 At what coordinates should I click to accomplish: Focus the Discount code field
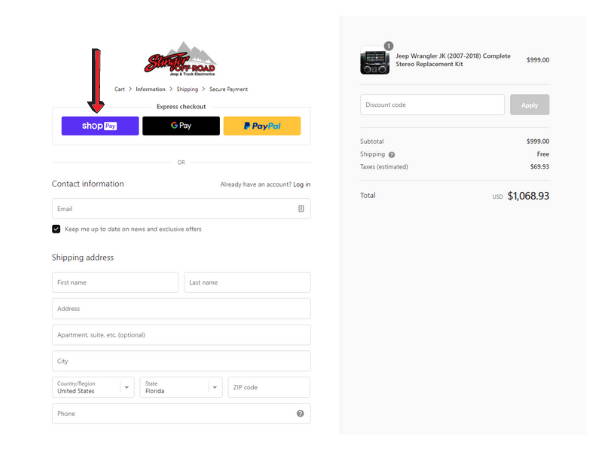pos(432,105)
